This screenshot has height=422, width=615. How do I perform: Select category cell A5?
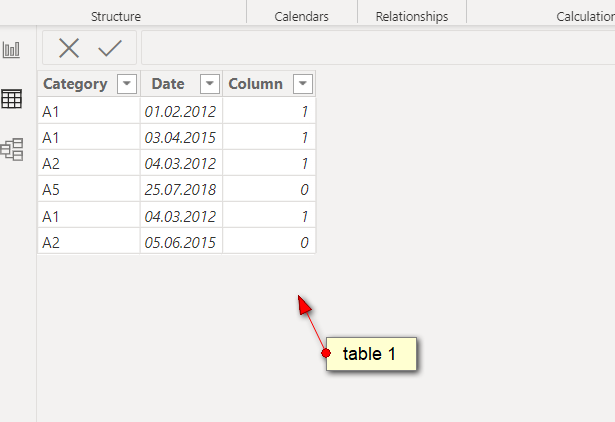coord(89,189)
